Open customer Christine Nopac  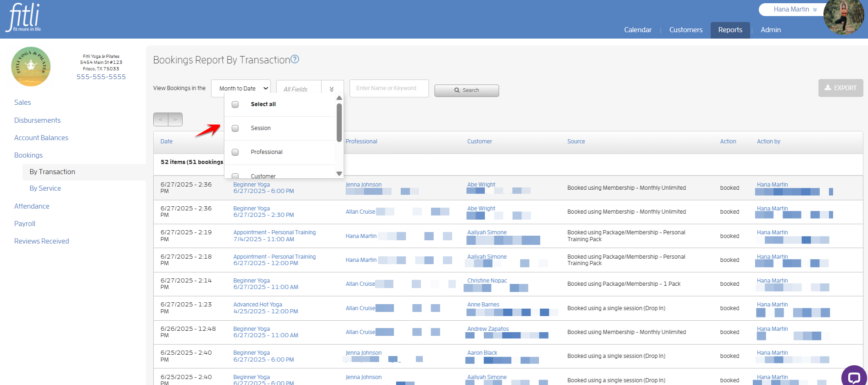[487, 281]
